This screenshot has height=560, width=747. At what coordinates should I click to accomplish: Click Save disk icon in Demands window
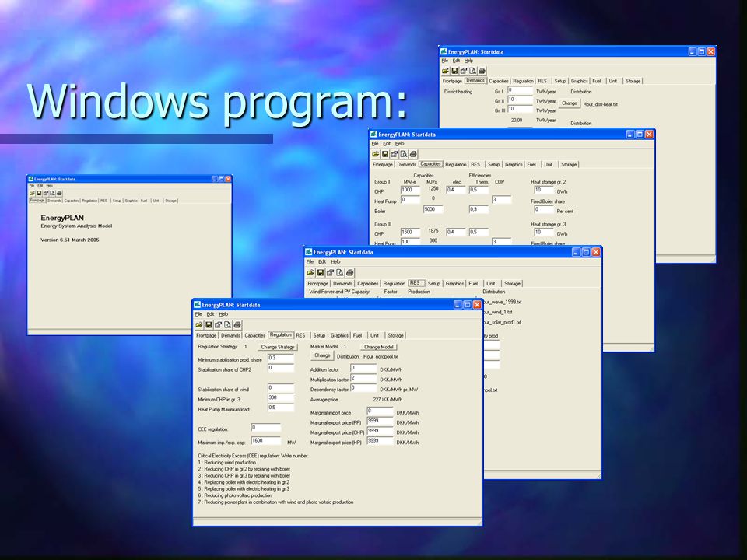[x=454, y=71]
